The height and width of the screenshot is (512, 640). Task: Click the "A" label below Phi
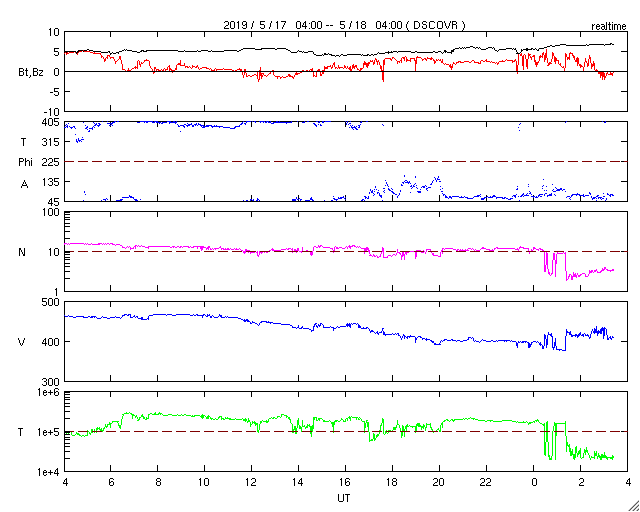[x=24, y=185]
